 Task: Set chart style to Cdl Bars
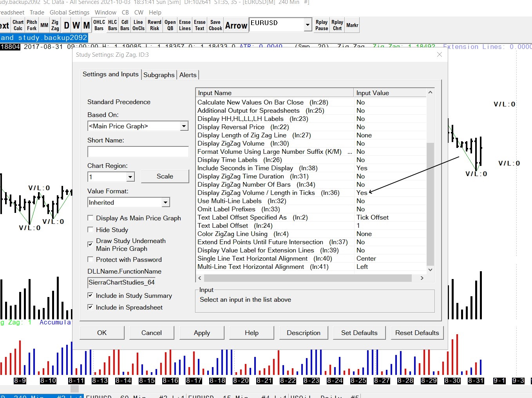pos(125,25)
